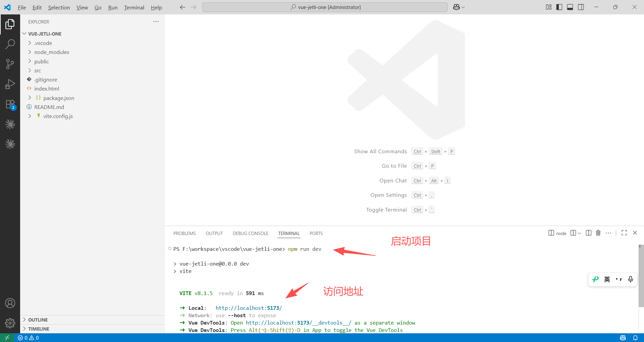Image resolution: width=644 pixels, height=342 pixels.
Task: Open the Manage gear icon
Action: click(x=10, y=323)
